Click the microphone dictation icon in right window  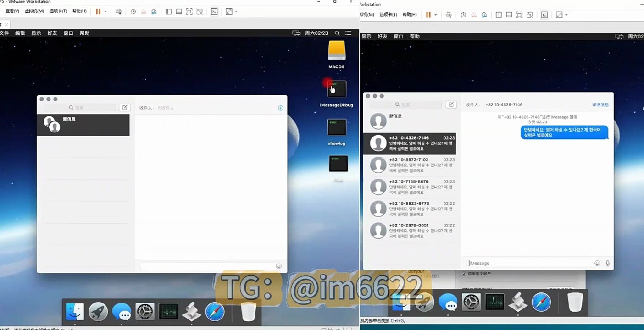tap(608, 263)
